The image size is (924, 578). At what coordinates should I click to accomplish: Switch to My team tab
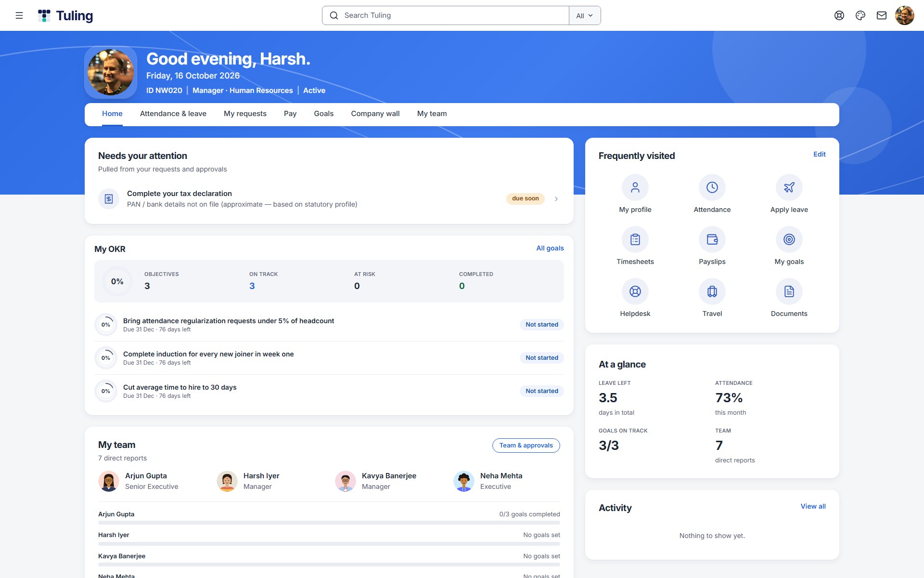(432, 114)
